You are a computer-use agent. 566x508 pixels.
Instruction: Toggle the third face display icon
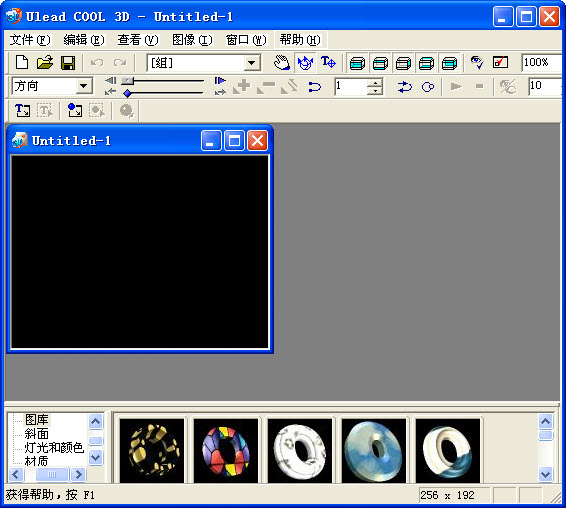point(404,64)
